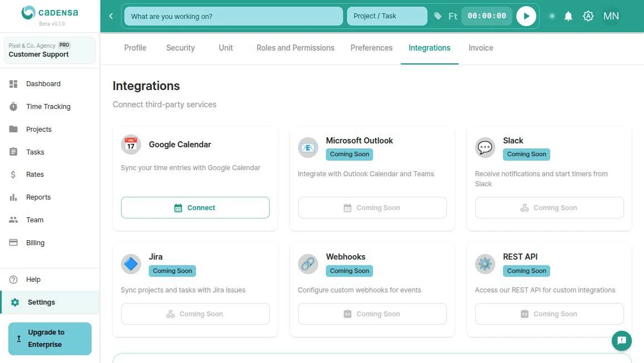
Task: Click the Cadensa logo
Action: pyautogui.click(x=50, y=12)
